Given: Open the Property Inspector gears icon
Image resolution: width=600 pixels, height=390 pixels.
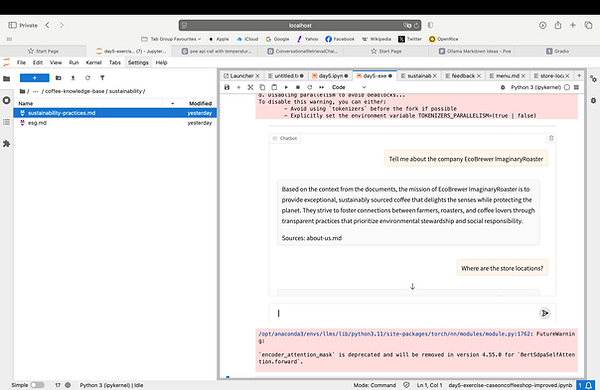Looking at the screenshot, I should 593,78.
